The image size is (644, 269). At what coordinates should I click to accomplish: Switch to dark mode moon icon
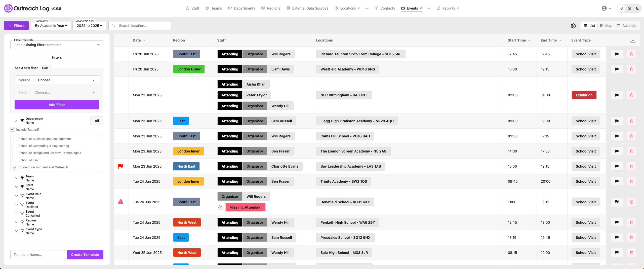coord(637,8)
